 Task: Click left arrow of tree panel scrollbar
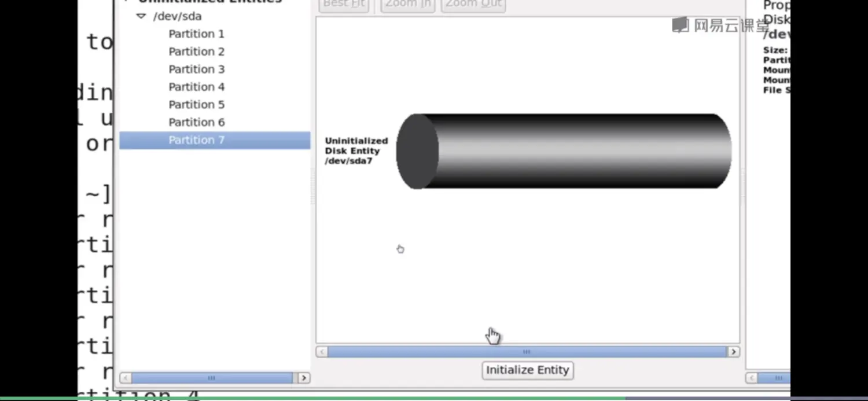pos(126,378)
